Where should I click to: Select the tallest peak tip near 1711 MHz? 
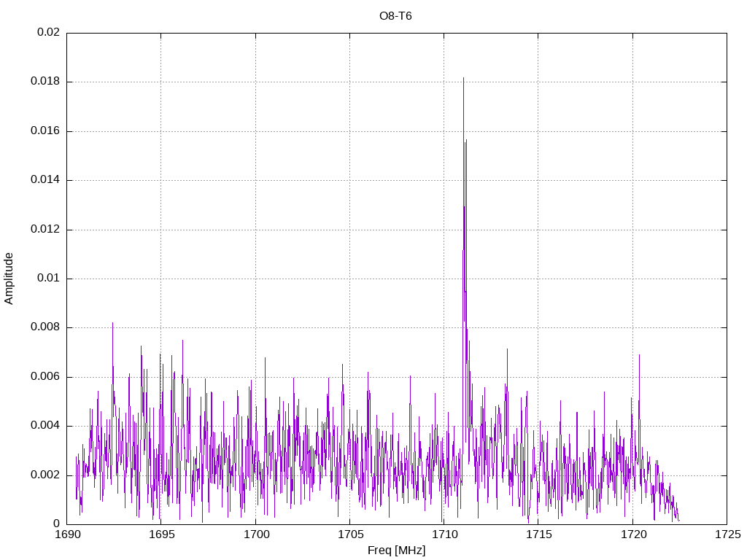click(x=463, y=78)
